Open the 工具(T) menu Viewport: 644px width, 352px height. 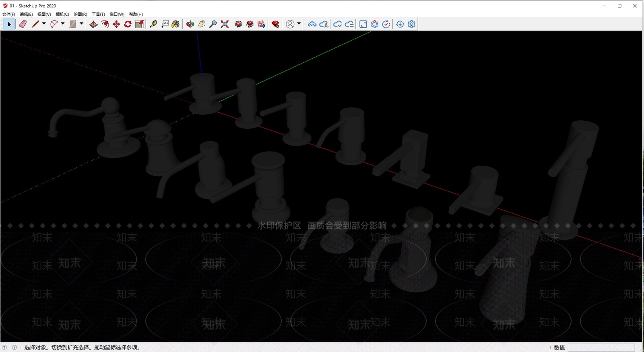[x=98, y=14]
